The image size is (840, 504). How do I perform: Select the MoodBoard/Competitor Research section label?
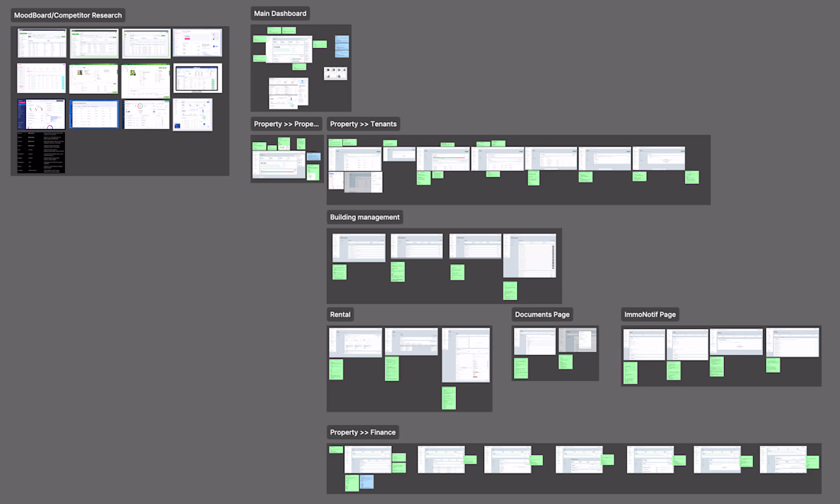[x=68, y=15]
